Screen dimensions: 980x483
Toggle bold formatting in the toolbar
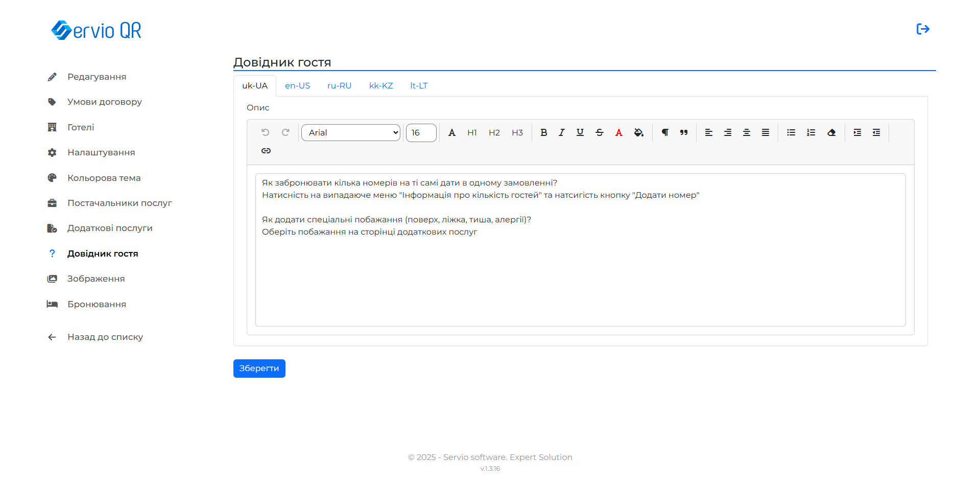point(543,132)
